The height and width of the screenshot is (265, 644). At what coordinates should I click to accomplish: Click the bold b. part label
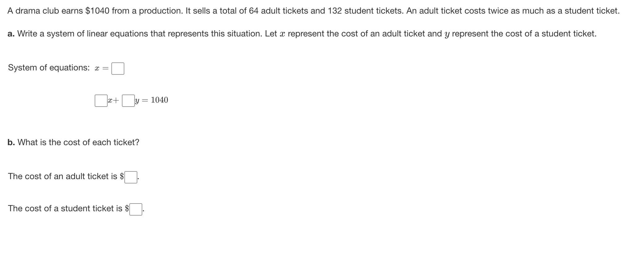(11, 142)
